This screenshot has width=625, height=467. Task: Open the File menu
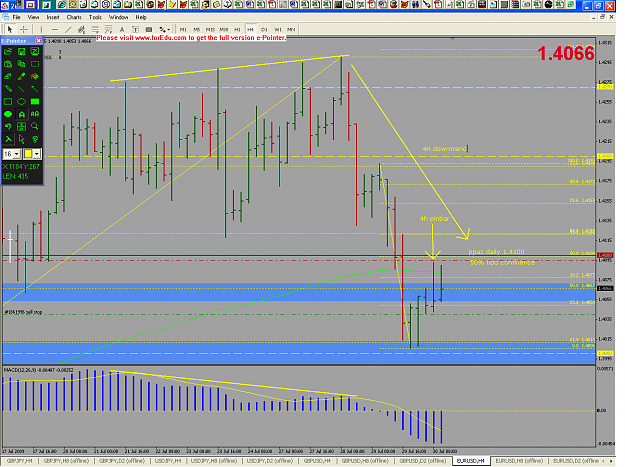pos(16,17)
